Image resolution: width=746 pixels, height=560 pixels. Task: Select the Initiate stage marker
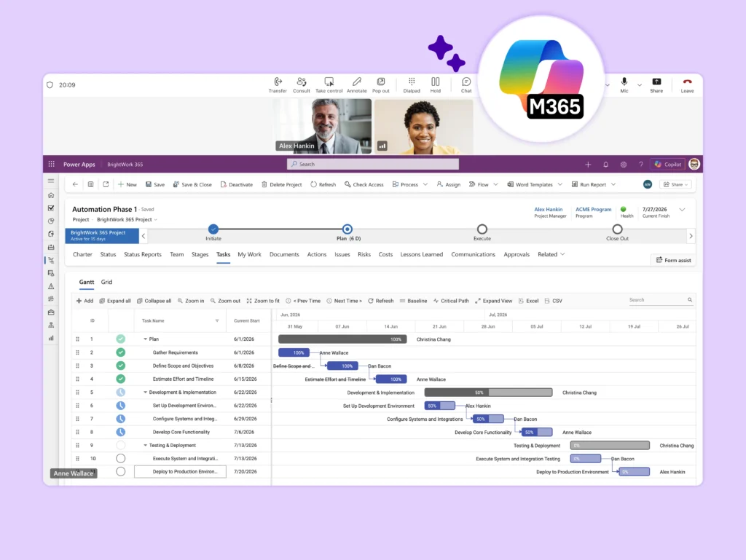click(213, 229)
